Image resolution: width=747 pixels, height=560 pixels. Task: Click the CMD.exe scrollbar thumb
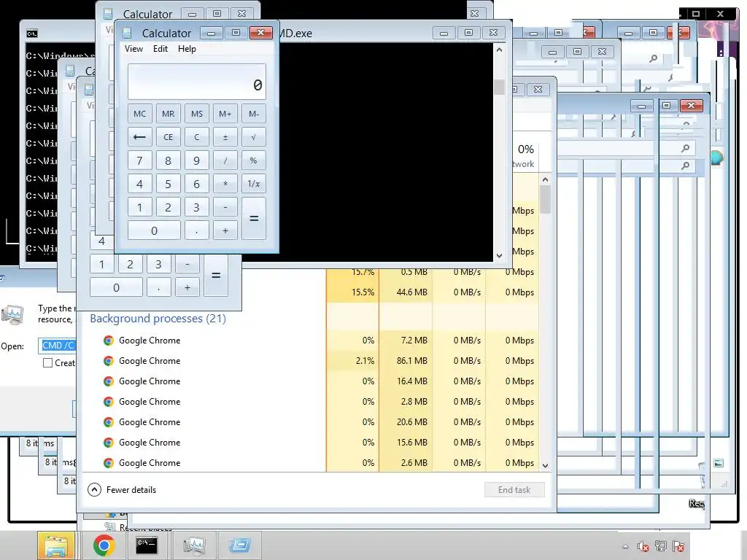tap(499, 87)
